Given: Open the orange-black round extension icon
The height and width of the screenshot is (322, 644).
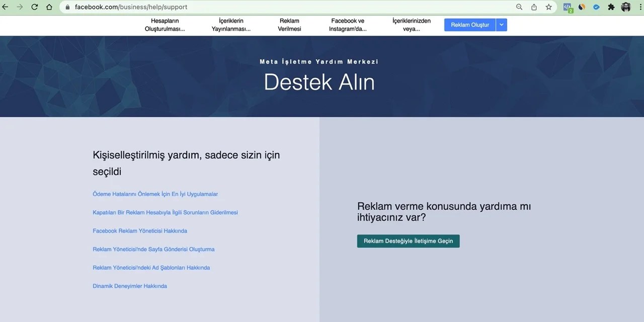Looking at the screenshot, I should pyautogui.click(x=582, y=7).
